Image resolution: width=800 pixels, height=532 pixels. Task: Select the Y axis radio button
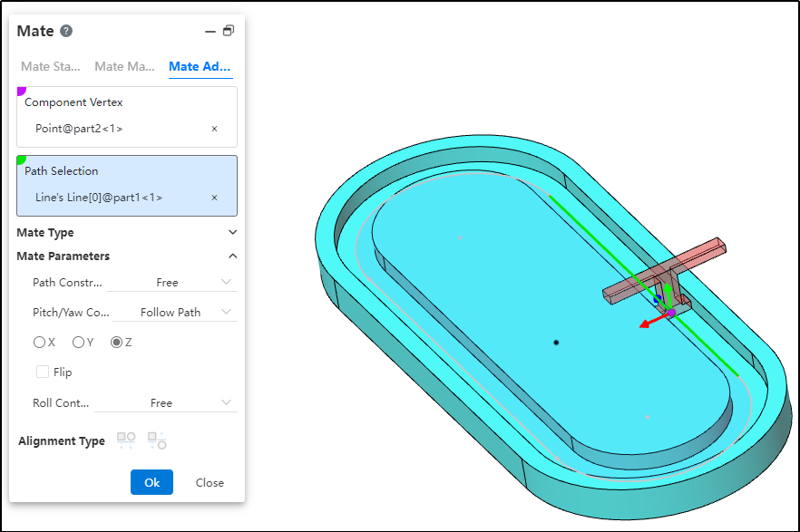pos(78,343)
